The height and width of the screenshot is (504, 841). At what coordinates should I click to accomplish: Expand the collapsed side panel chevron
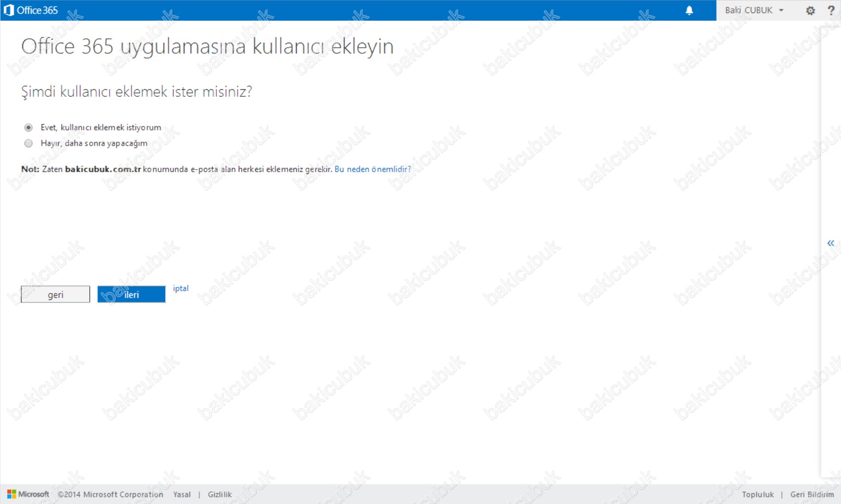(x=831, y=243)
